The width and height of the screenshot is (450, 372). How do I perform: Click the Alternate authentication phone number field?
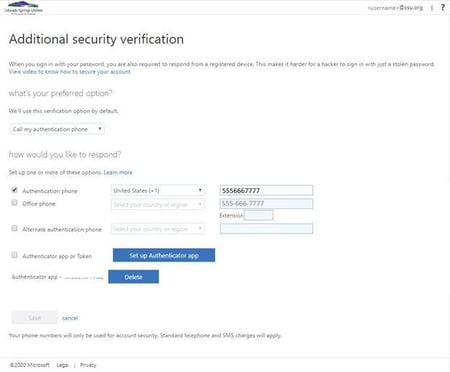[266, 229]
